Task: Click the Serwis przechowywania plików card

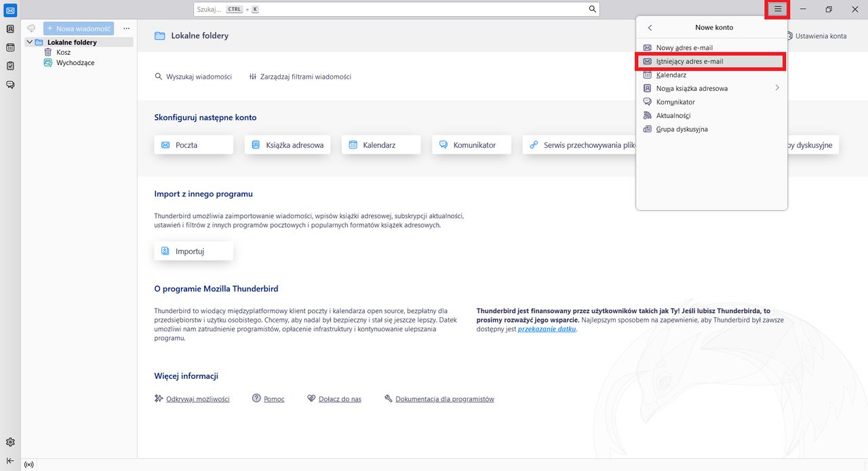Action: 579,145
